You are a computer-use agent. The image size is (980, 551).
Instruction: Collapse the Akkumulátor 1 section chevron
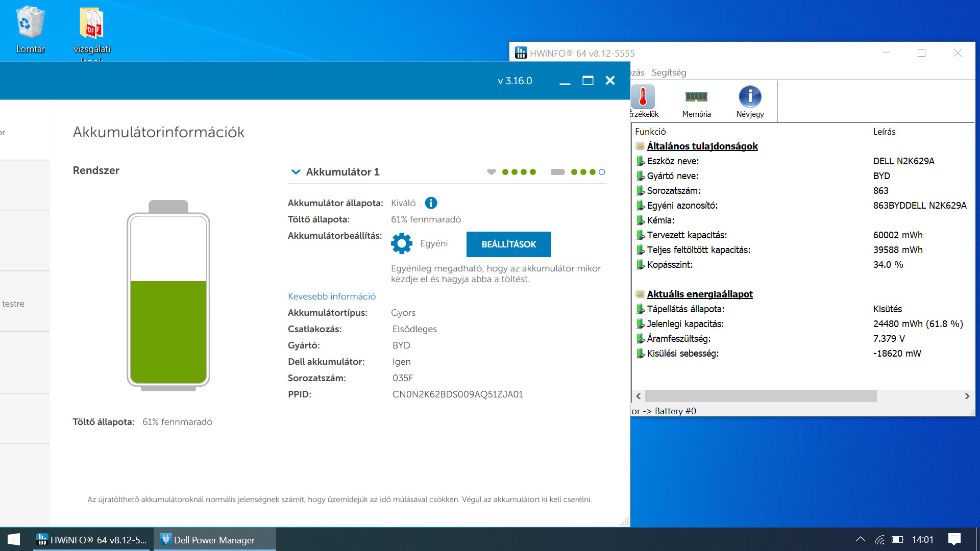pos(296,172)
